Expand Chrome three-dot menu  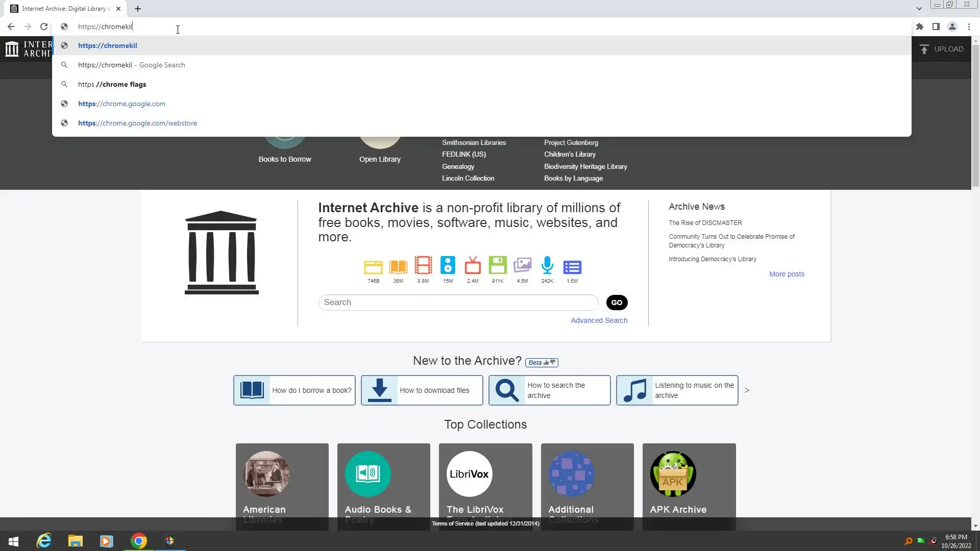point(969,27)
